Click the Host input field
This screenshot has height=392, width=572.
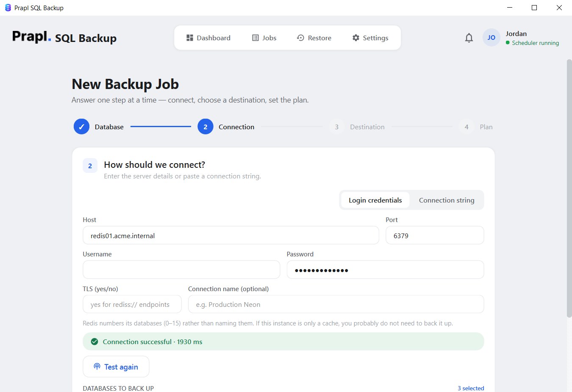click(231, 235)
